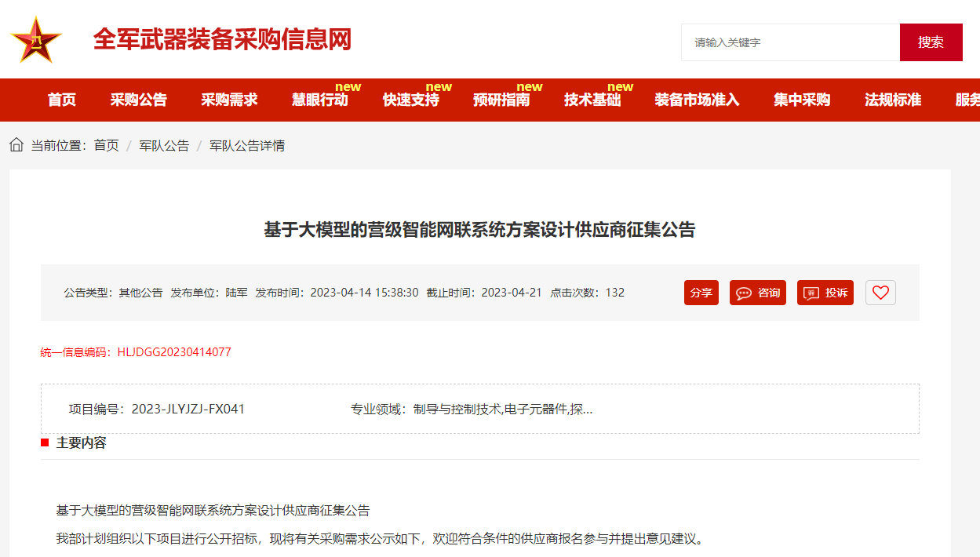Click the truncated 专业领域 field text
The width and height of the screenshot is (980, 557).
pos(472,409)
